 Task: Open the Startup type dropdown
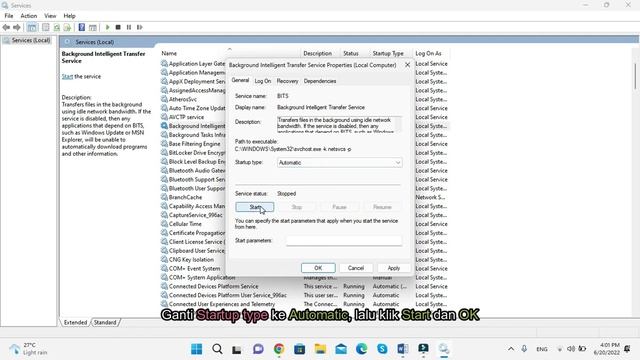click(x=339, y=162)
